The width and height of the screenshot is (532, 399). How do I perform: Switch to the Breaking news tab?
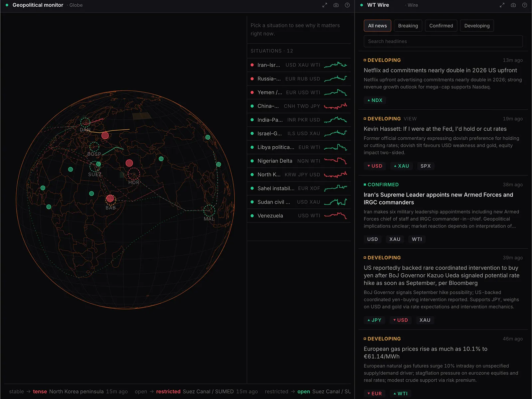pos(408,26)
